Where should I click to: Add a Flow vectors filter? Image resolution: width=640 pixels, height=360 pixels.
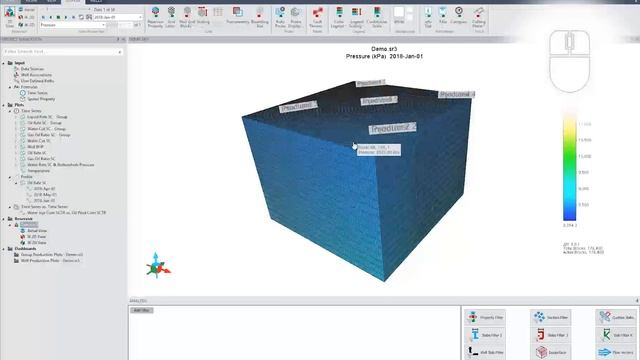[616, 352]
